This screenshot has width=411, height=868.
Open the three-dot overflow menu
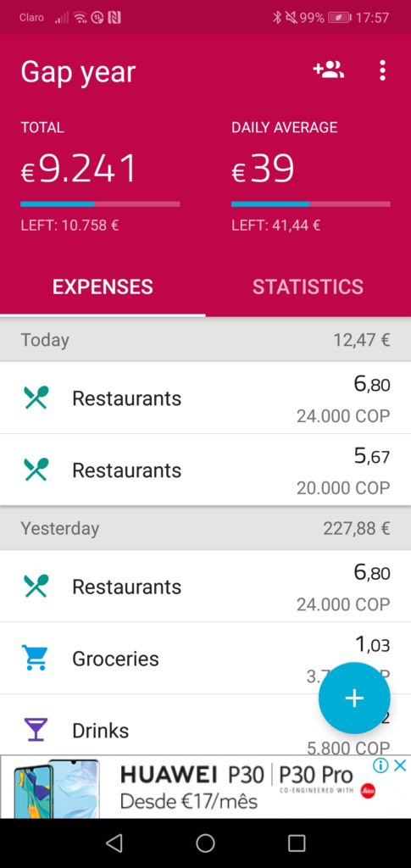pos(382,71)
